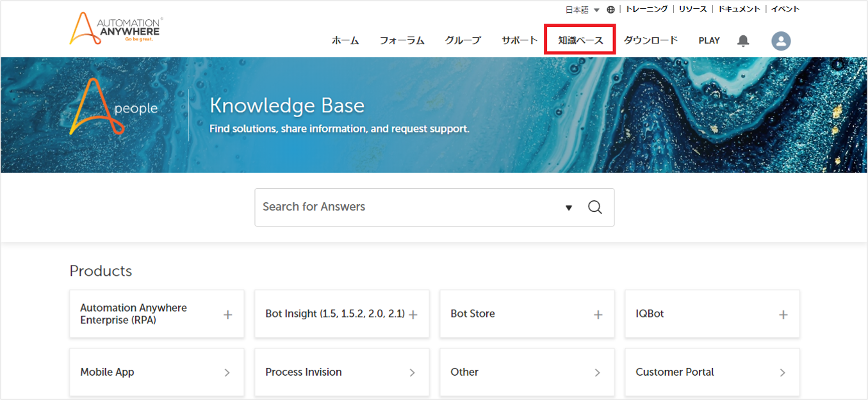Viewport: 868px width, 400px height.
Task: Click the IQBot label
Action: point(650,314)
